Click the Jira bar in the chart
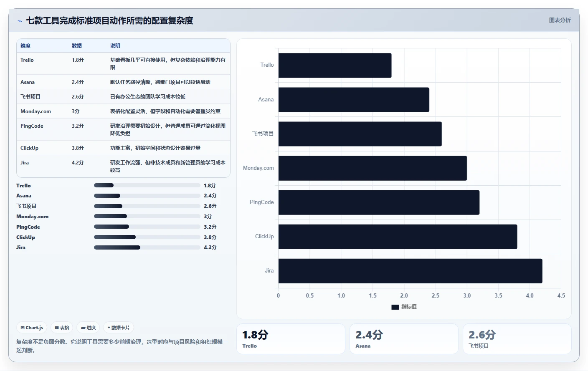The image size is (588, 371). click(410, 271)
